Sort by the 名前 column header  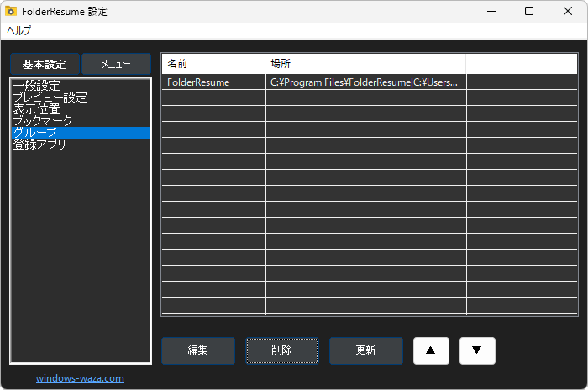pos(213,64)
